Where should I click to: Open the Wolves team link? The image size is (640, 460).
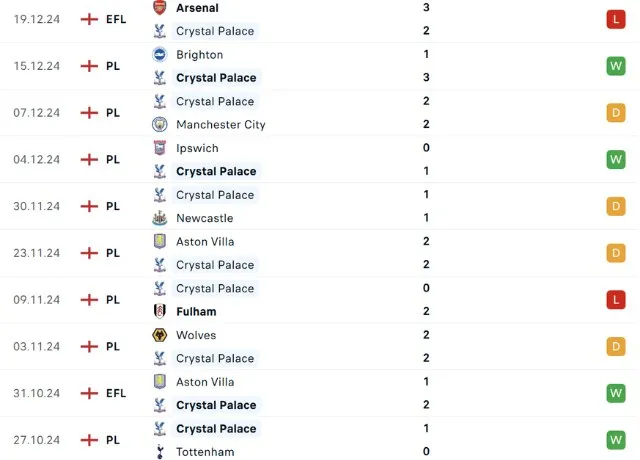(x=196, y=335)
